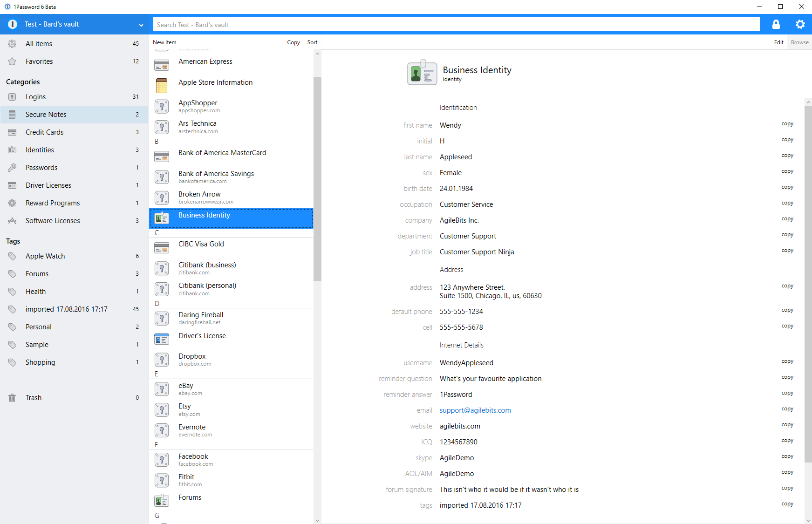This screenshot has width=812, height=524.
Task: Click the 1Password logo in vault header
Action: point(13,24)
